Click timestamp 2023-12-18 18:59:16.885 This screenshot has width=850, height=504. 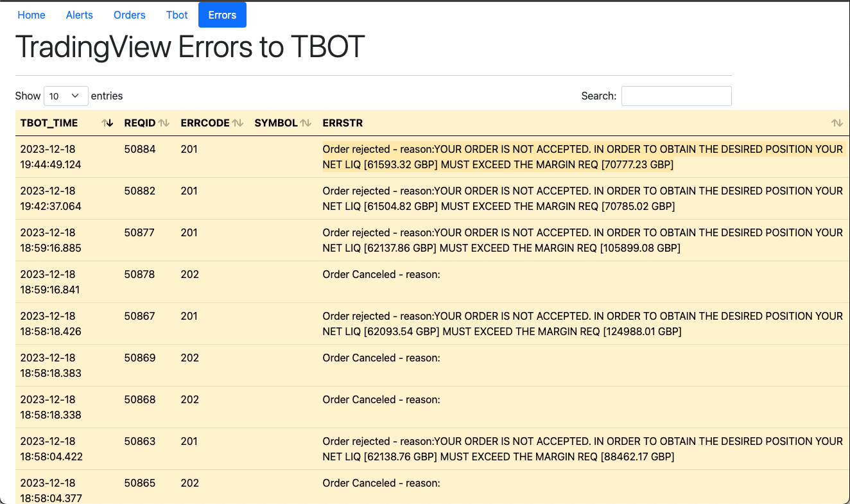pyautogui.click(x=51, y=240)
